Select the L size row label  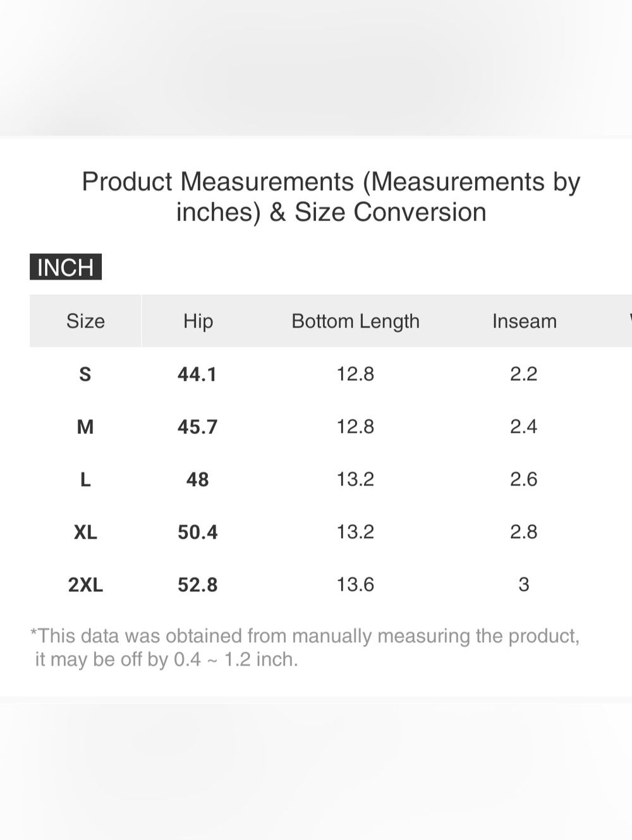[85, 479]
